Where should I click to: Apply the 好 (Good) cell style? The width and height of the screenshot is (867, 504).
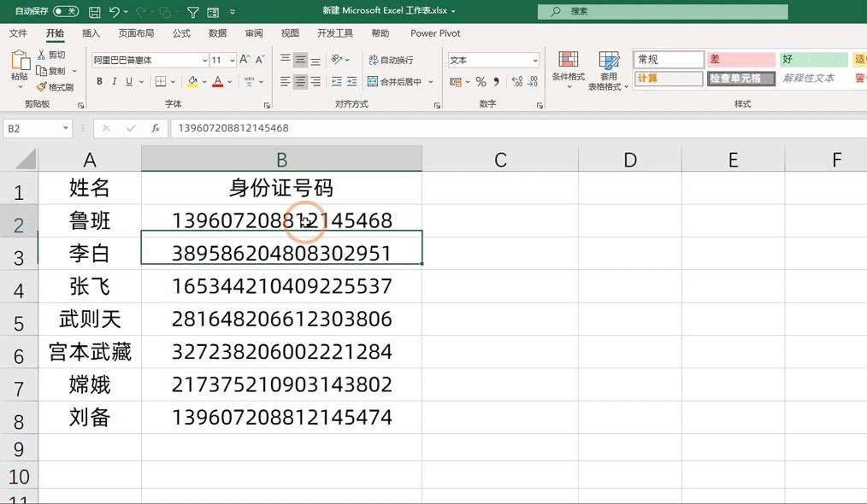click(x=811, y=59)
